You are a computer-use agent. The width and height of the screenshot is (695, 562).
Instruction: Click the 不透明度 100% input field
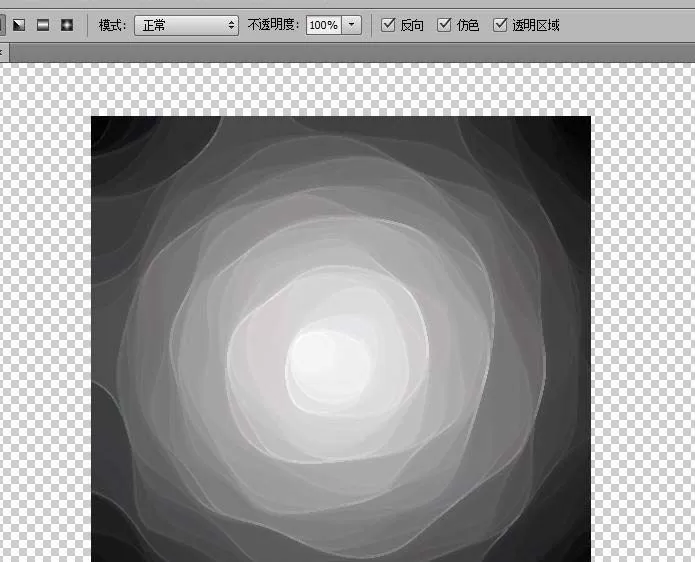coord(324,25)
